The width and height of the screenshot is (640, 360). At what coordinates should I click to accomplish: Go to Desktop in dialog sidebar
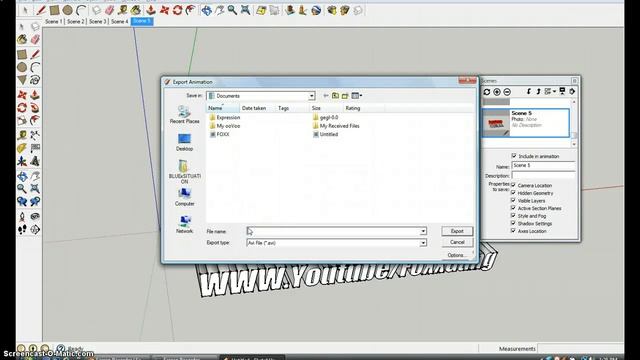tap(184, 142)
